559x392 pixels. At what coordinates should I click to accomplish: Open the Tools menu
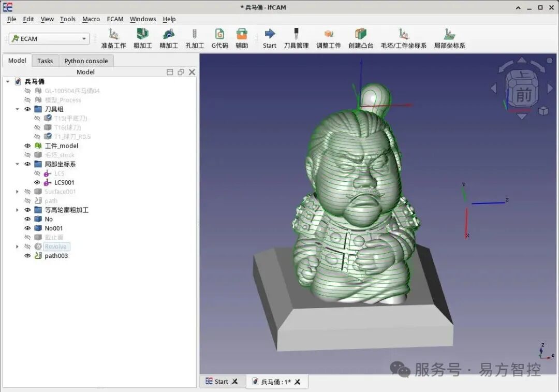68,19
